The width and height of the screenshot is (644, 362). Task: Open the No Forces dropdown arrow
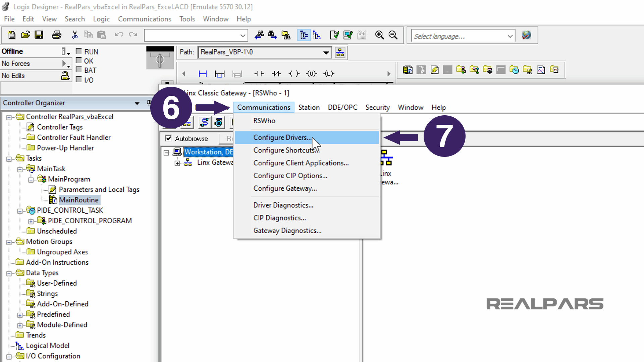tap(66, 63)
